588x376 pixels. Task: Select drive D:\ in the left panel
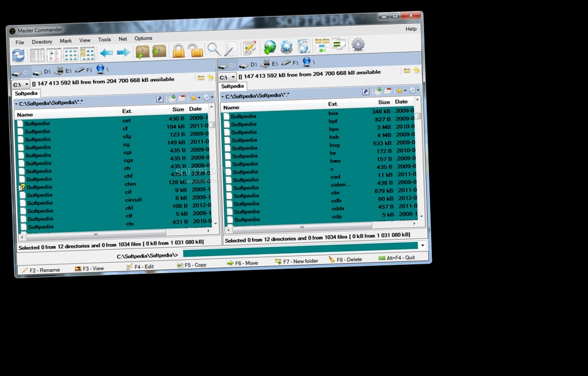point(42,71)
